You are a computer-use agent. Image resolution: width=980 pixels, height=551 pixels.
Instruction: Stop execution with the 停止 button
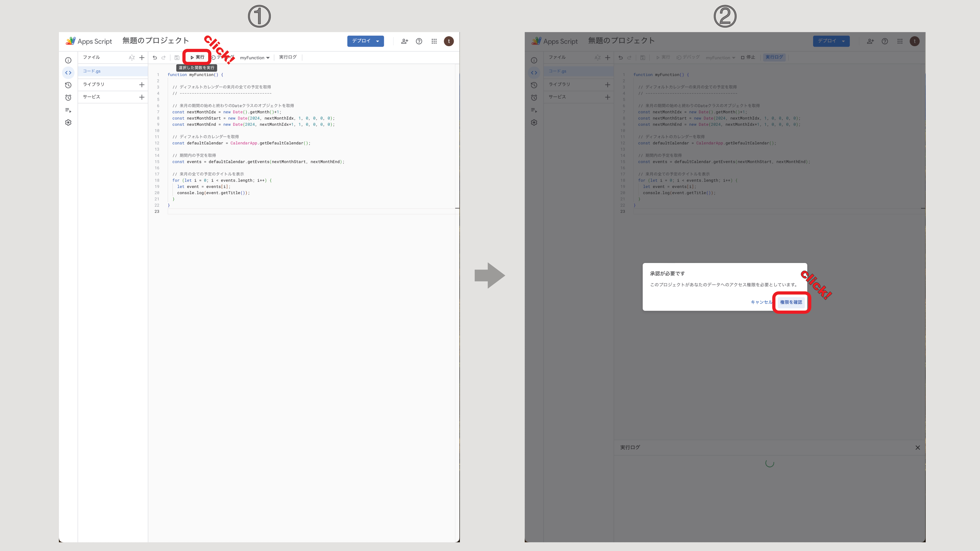tap(748, 57)
